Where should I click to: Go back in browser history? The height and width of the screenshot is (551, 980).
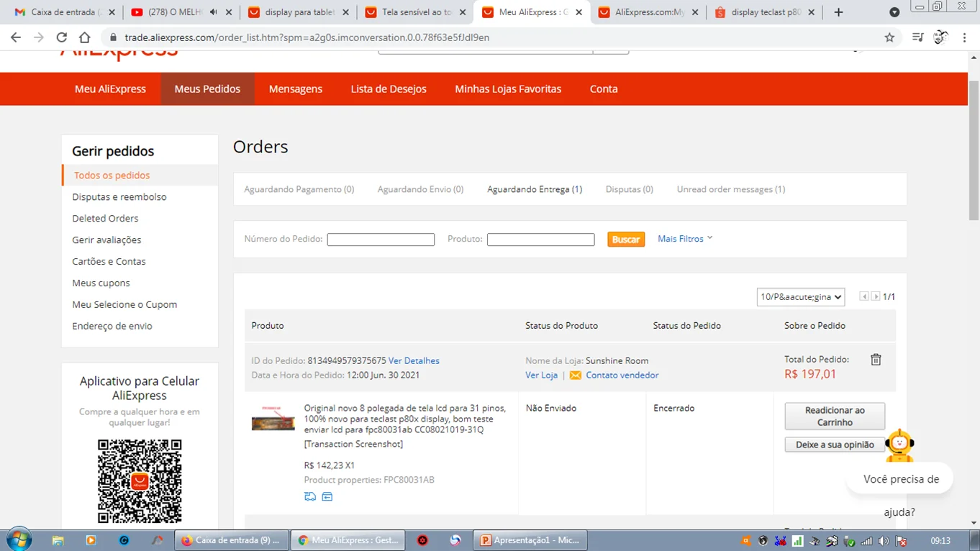(x=16, y=37)
